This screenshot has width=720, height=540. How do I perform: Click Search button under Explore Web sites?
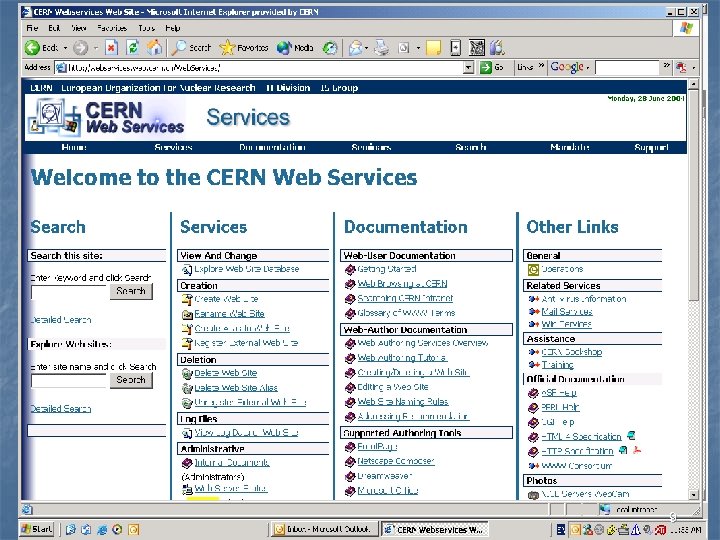tap(131, 380)
